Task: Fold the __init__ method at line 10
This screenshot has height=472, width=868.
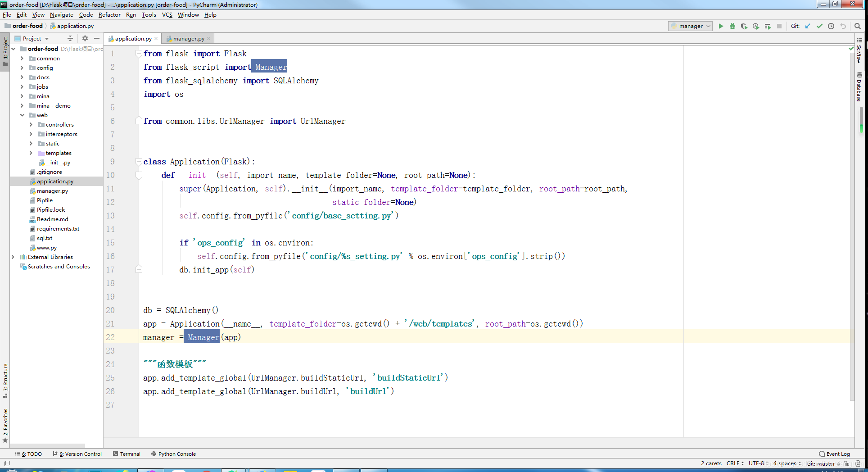Action: pyautogui.click(x=139, y=175)
